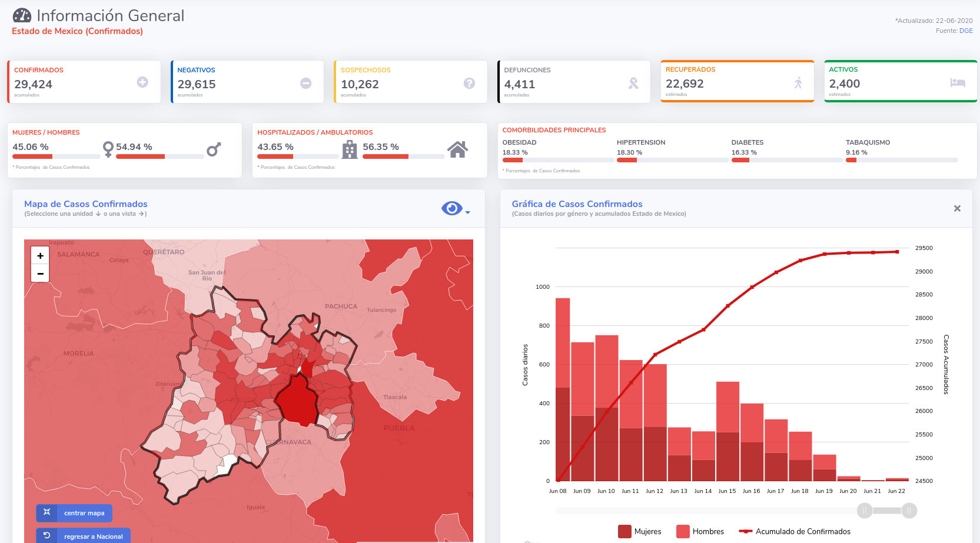Click the female symbol icon
Screen dimensions: 980x543
(108, 149)
